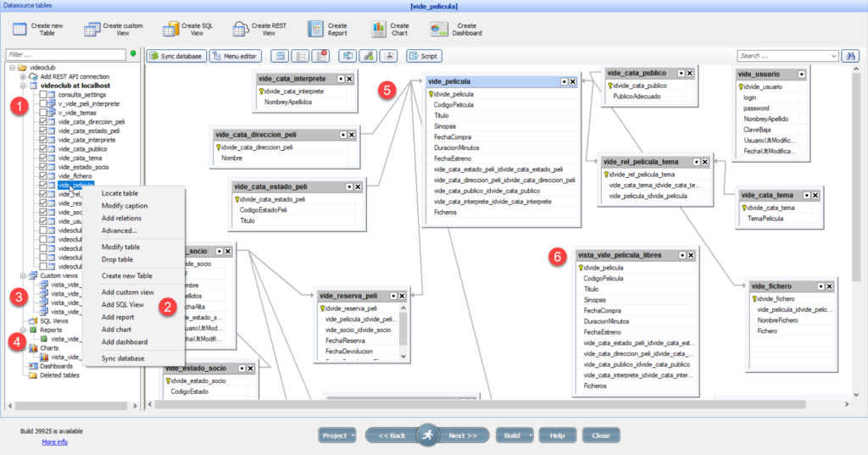Image resolution: width=868 pixels, height=455 pixels.
Task: Select Drop table in context menu
Action: pos(117,259)
